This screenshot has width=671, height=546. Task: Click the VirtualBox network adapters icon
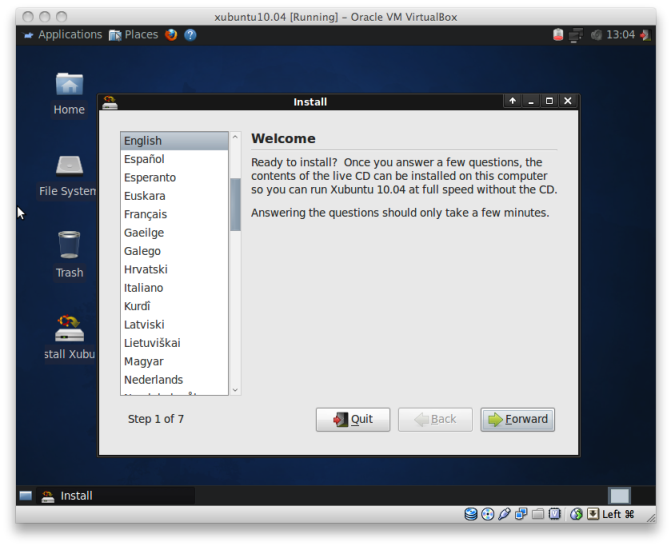pyautogui.click(x=521, y=514)
